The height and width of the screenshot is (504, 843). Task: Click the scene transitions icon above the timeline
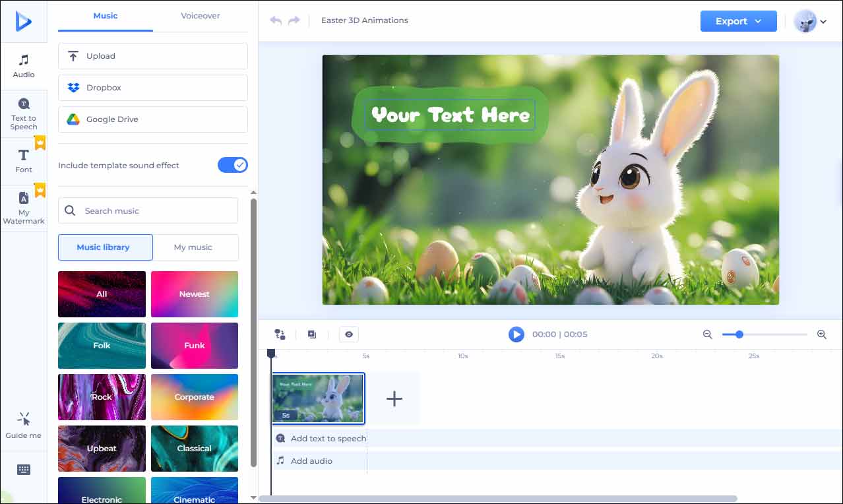pos(280,334)
